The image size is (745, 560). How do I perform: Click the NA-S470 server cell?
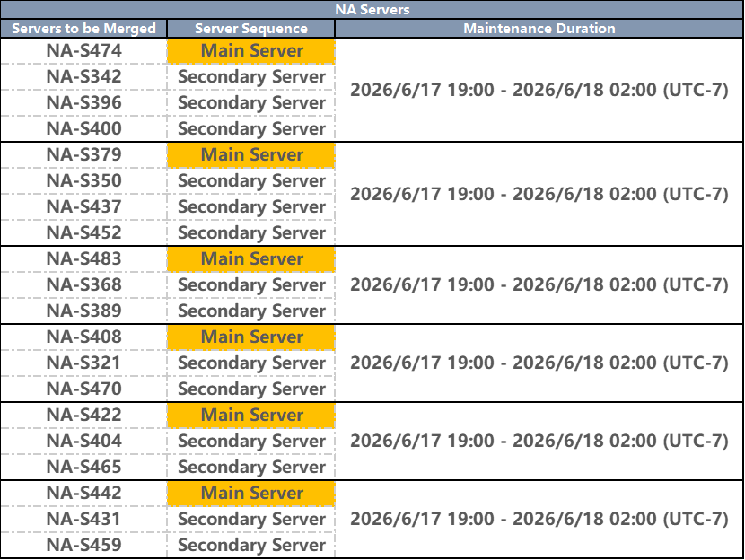pyautogui.click(x=83, y=389)
